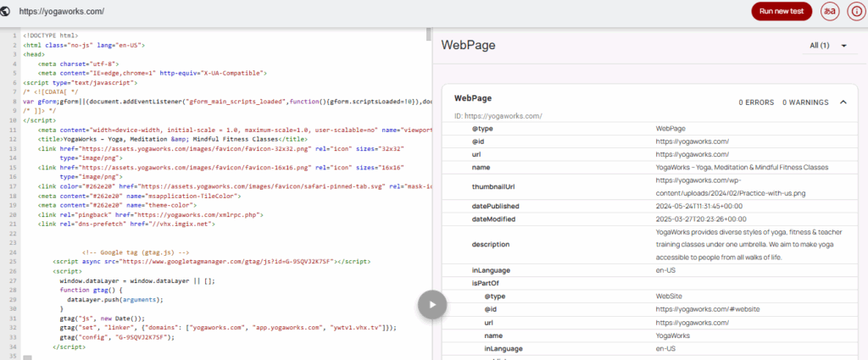
Task: Open the language selector icon
Action: (x=830, y=11)
